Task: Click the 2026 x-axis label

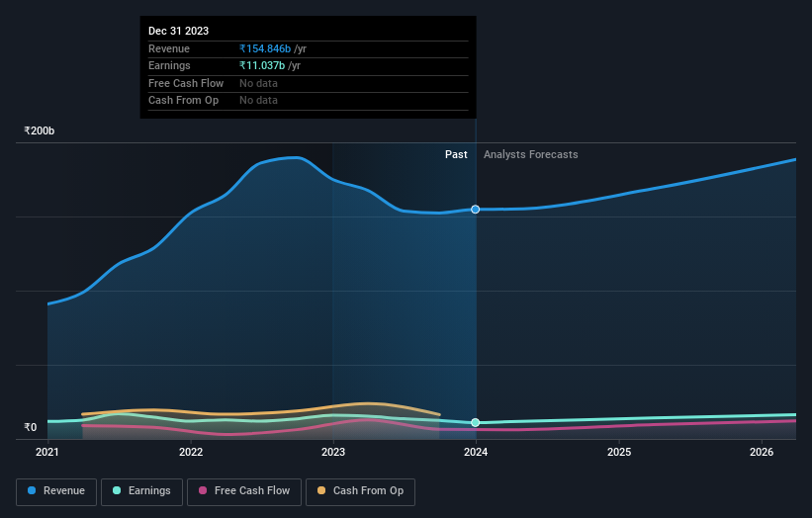Action: coord(762,452)
